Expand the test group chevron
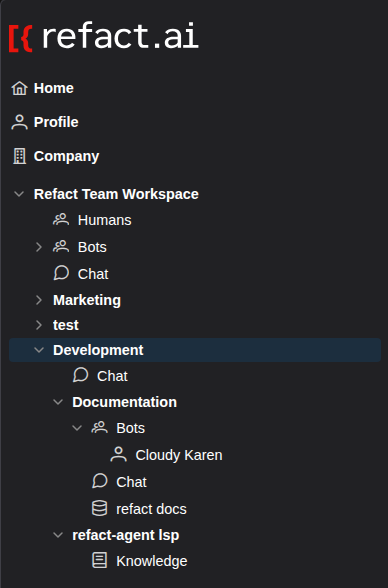Viewport: 388px width, 588px height. [39, 325]
